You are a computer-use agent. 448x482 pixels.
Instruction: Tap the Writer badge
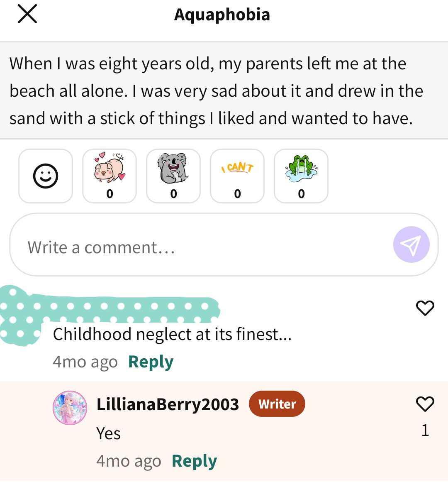click(277, 404)
